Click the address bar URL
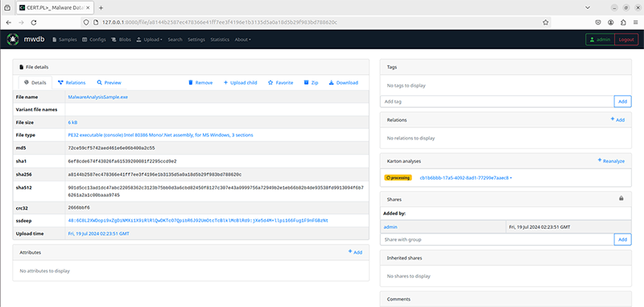This screenshot has width=644, height=307. point(220,23)
